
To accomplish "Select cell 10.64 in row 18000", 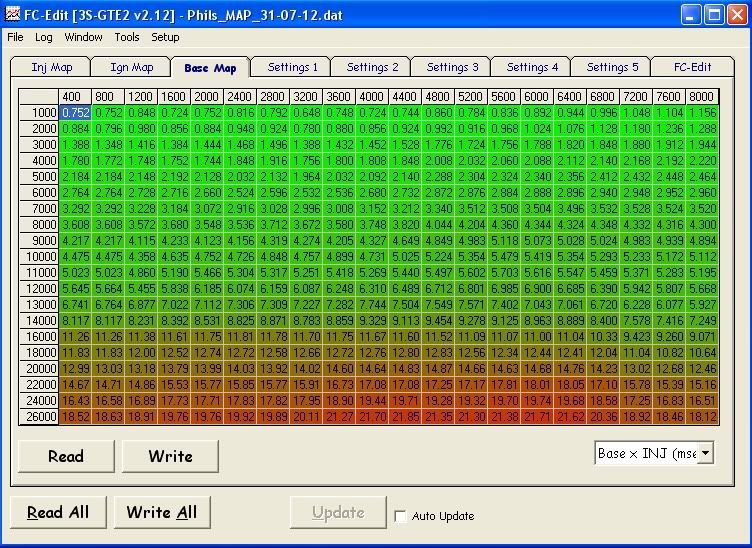I will pos(702,353).
